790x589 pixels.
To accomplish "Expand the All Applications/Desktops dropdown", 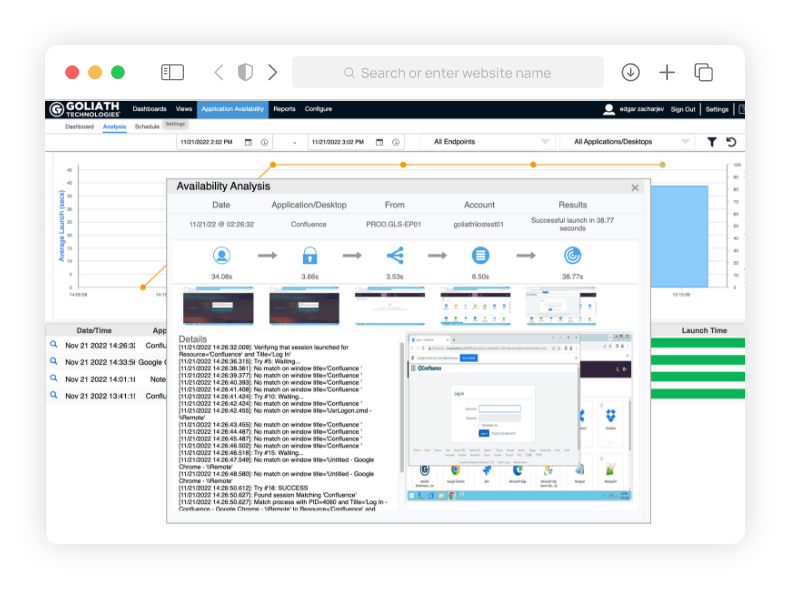I will [627, 142].
